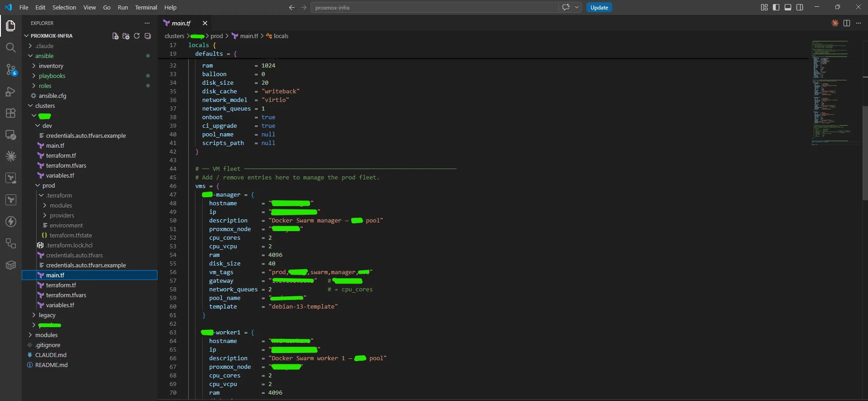Viewport: 868px width, 401px height.
Task: Open the Explorer view in activity bar
Action: 10,26
